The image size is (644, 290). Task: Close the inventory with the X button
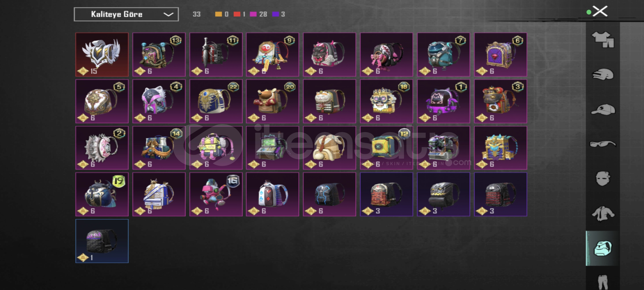tap(600, 12)
